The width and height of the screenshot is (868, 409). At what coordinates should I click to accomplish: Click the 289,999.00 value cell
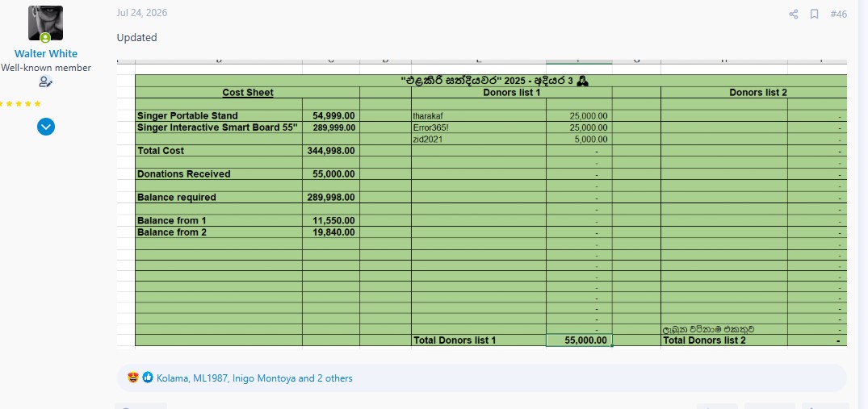click(x=331, y=127)
